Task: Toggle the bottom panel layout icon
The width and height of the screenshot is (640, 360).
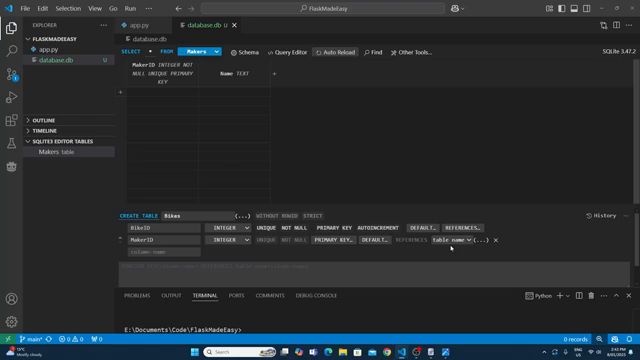Action: coord(574,9)
